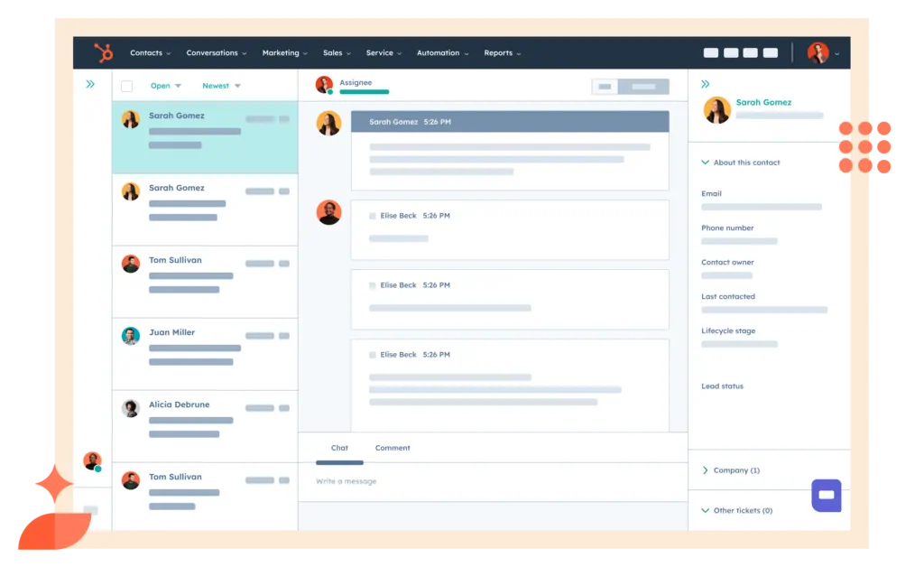Collapse the contact panel with double chevron
Screen dimensions: 924x567
tap(706, 84)
